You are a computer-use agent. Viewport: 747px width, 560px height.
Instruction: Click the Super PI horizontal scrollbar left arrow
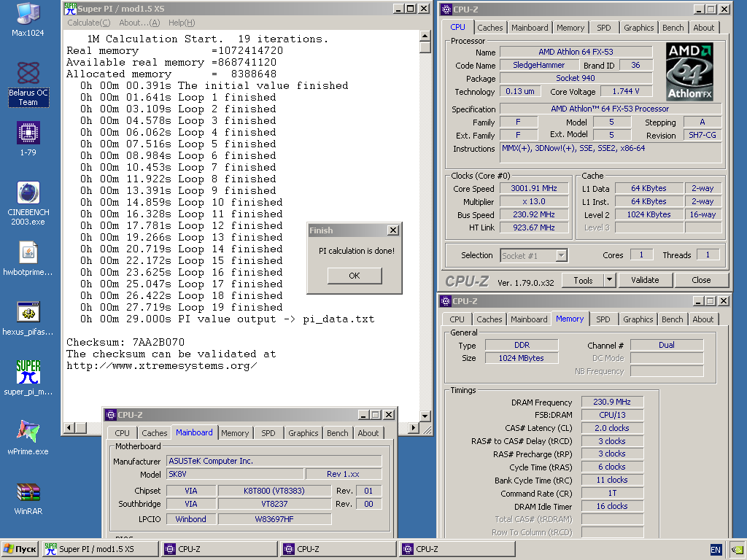(x=69, y=428)
